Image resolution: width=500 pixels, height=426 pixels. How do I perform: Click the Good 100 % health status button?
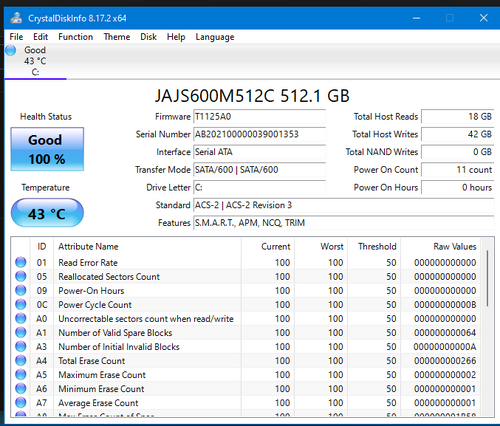[47, 149]
